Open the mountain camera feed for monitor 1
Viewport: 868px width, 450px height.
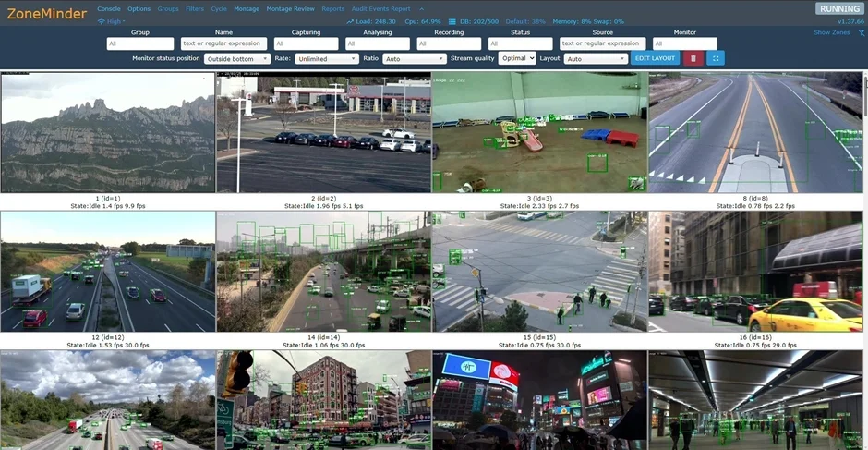pos(108,133)
